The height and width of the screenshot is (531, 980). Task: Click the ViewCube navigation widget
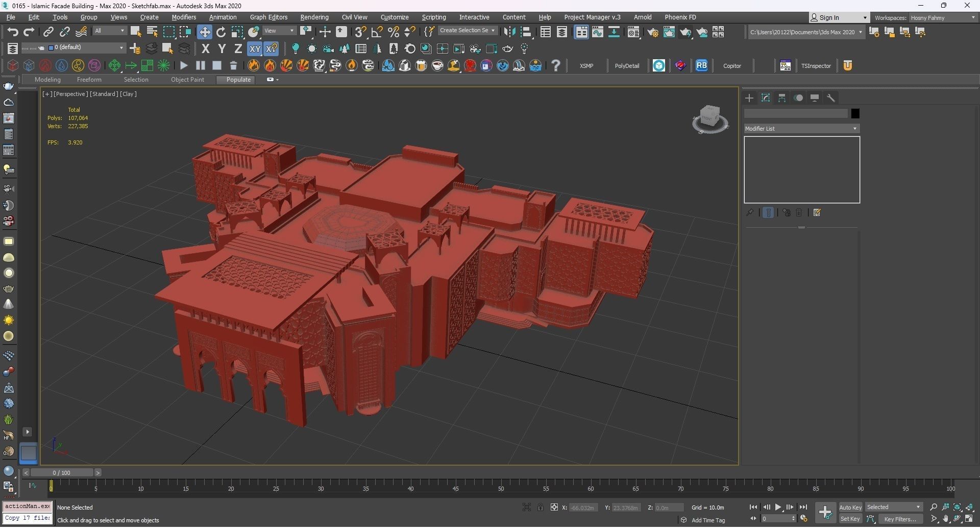pos(710,119)
